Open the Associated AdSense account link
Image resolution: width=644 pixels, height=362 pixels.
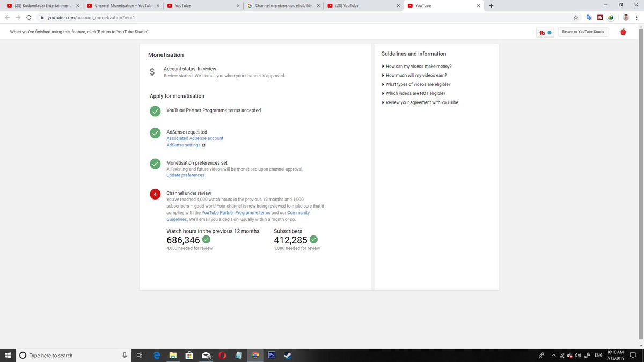pos(195,138)
